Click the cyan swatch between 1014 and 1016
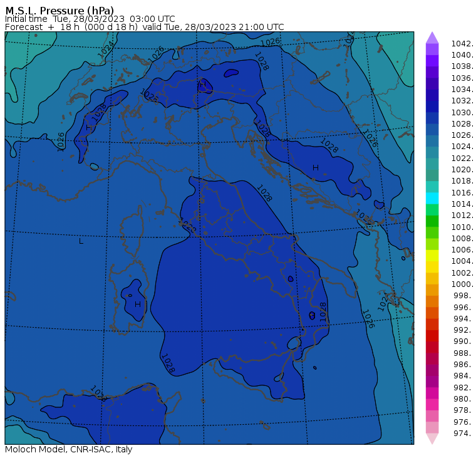This screenshot has height=458, width=476. tap(432, 198)
